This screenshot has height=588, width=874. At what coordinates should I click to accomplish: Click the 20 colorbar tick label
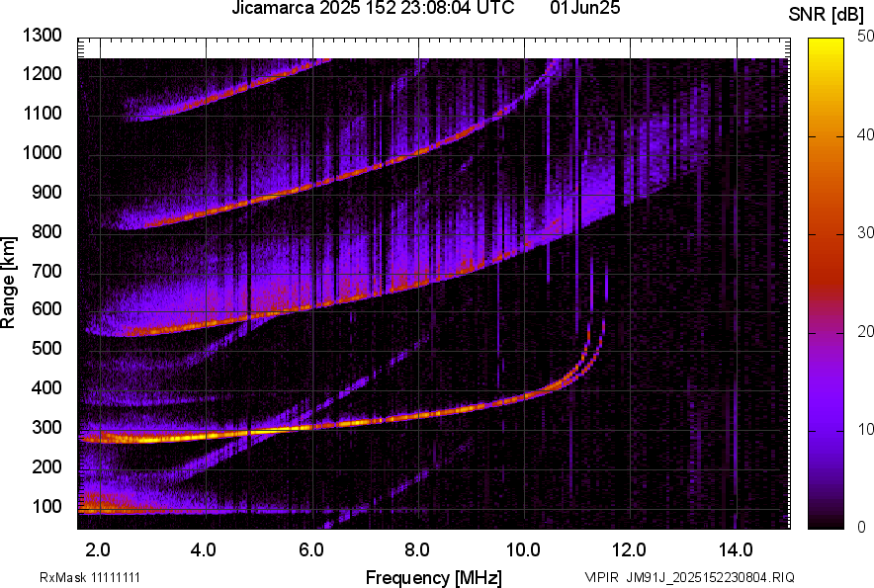point(865,331)
